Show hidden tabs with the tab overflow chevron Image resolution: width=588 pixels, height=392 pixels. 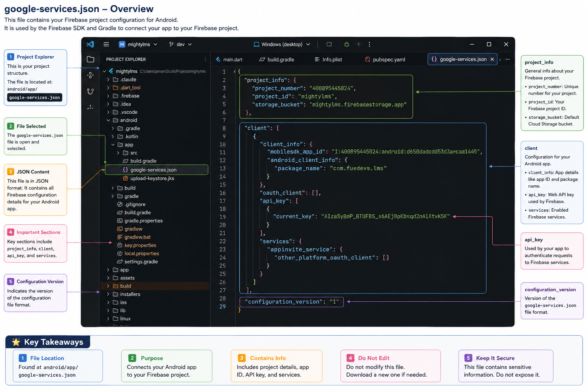[x=500, y=59]
